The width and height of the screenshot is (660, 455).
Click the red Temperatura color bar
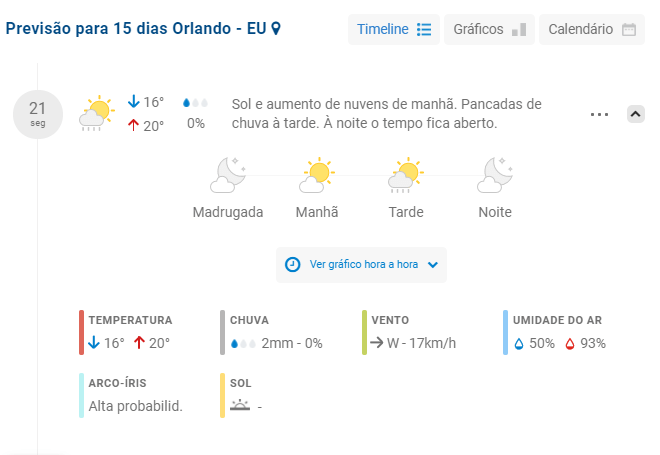[x=81, y=333]
